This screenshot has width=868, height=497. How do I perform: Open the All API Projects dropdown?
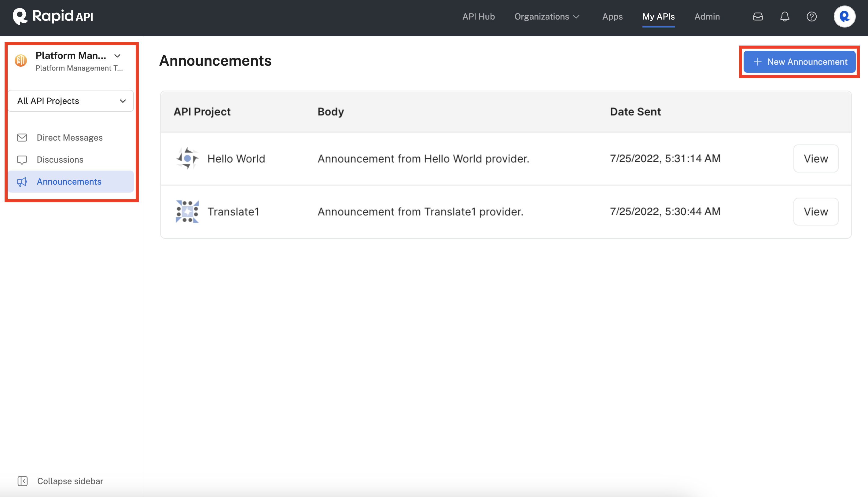71,101
